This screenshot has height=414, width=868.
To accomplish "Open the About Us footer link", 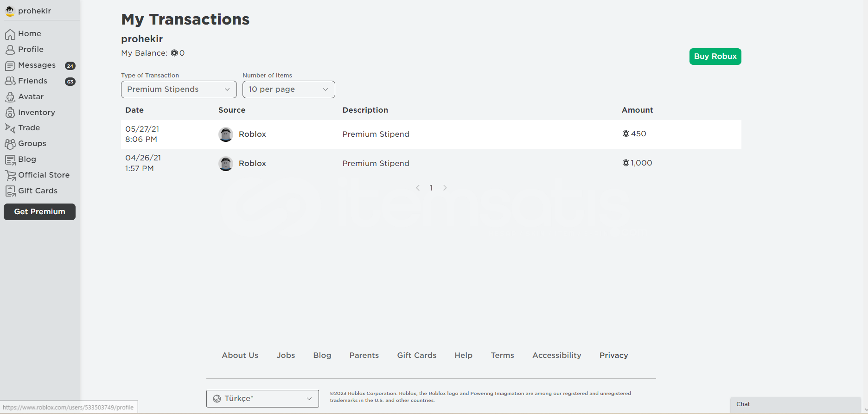I will click(240, 356).
